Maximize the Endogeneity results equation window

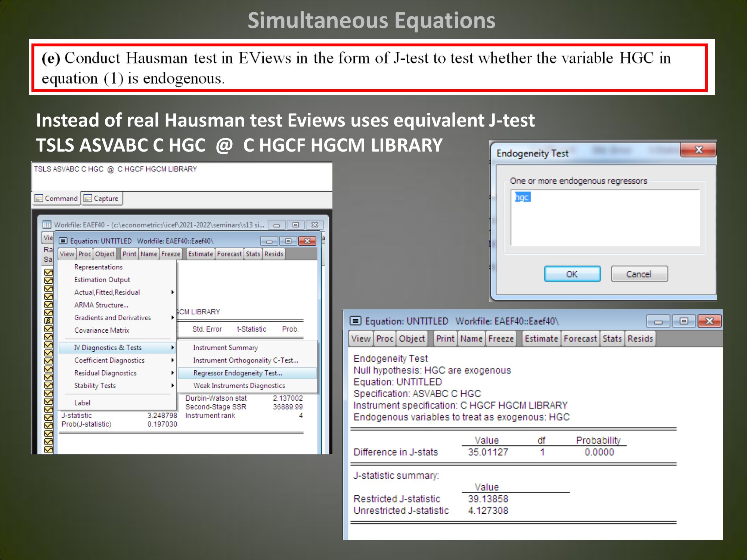click(x=684, y=321)
